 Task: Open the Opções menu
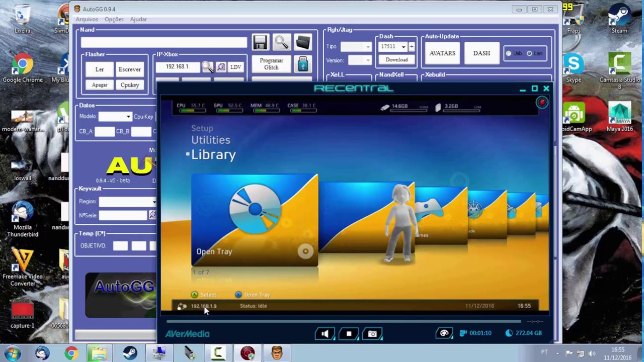pyautogui.click(x=114, y=20)
